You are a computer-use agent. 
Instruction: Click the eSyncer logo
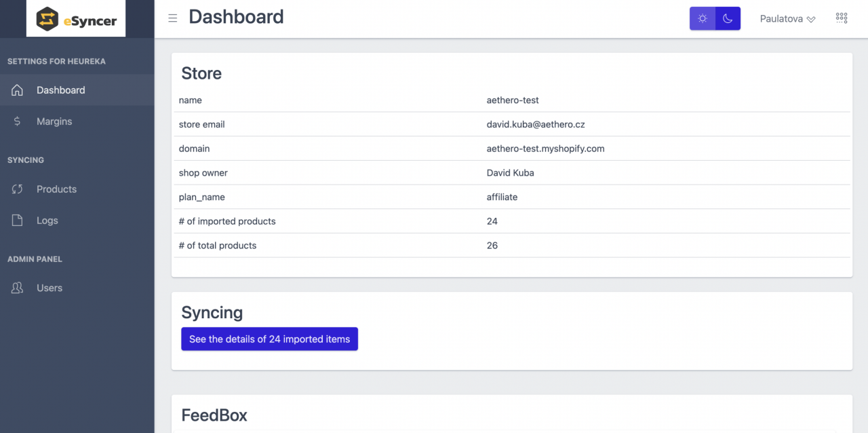click(x=76, y=18)
